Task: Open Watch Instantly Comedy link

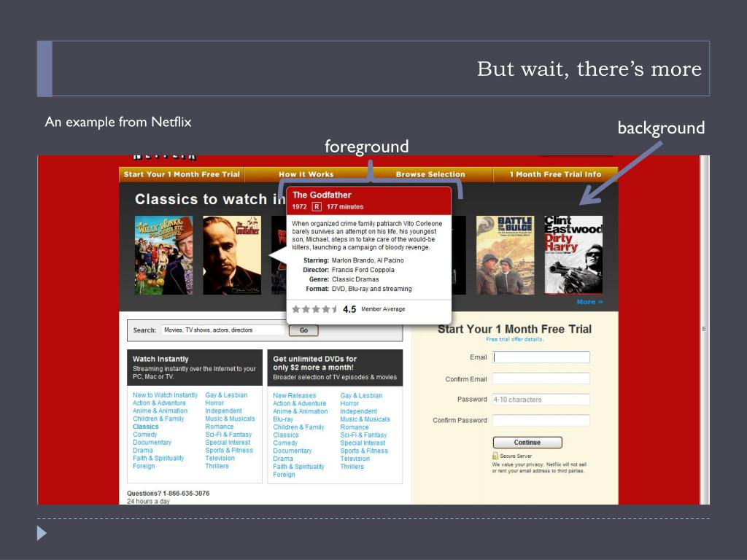Action: coord(145,435)
